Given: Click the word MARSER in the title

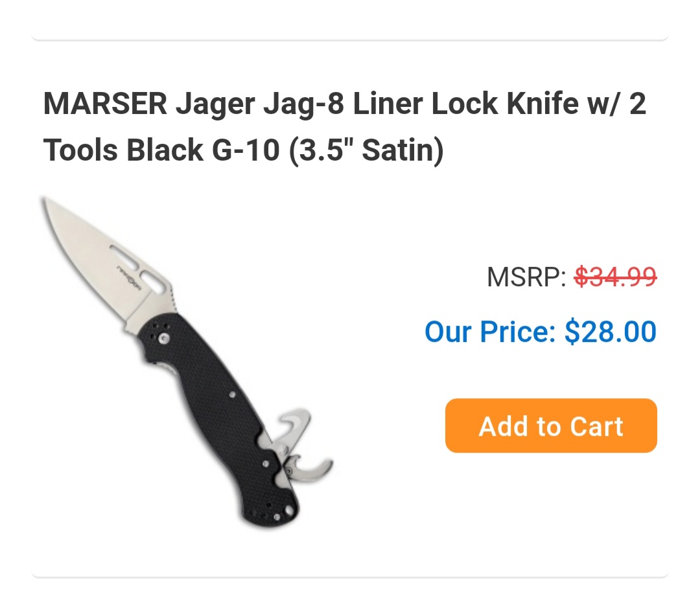Looking at the screenshot, I should click(105, 104).
